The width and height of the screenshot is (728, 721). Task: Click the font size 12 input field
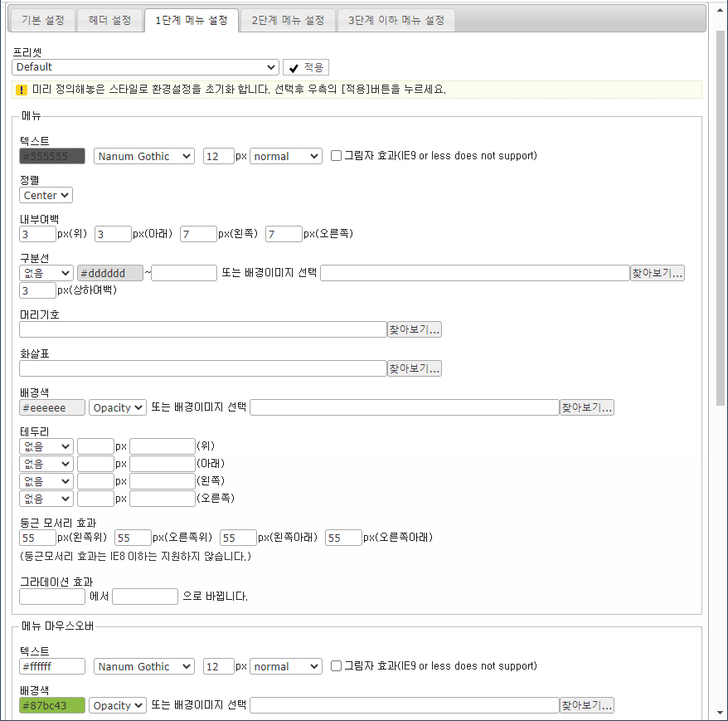[218, 156]
